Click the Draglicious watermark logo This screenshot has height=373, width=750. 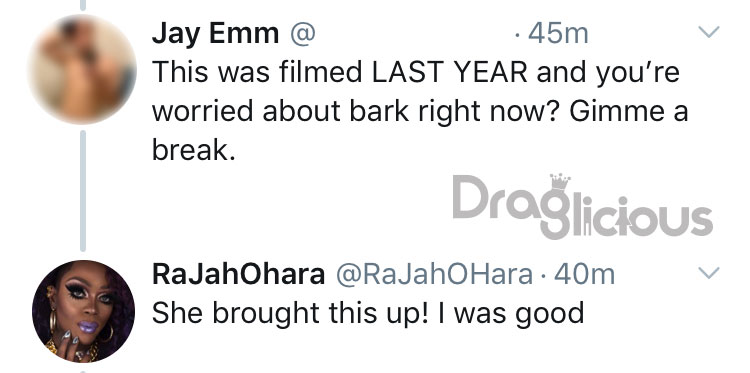pos(583,207)
